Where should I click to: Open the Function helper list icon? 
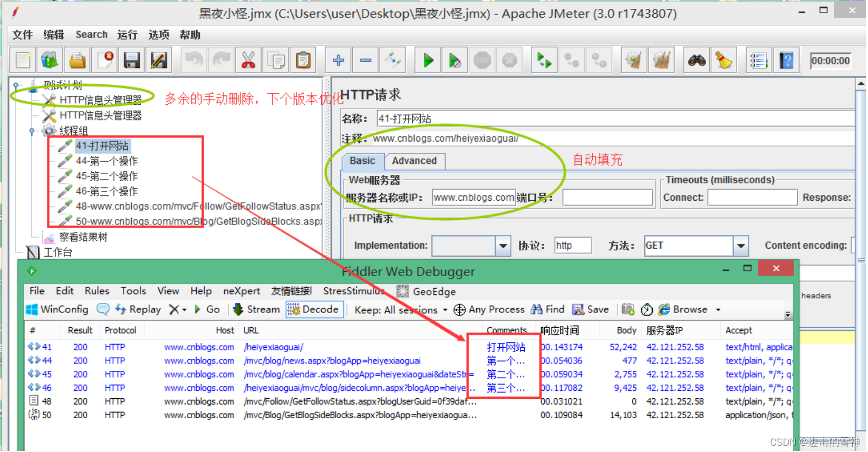click(x=759, y=61)
